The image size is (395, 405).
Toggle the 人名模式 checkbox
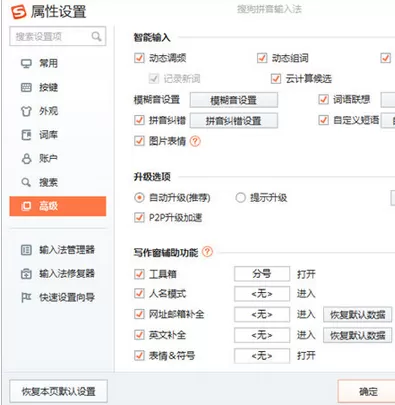tap(139, 294)
